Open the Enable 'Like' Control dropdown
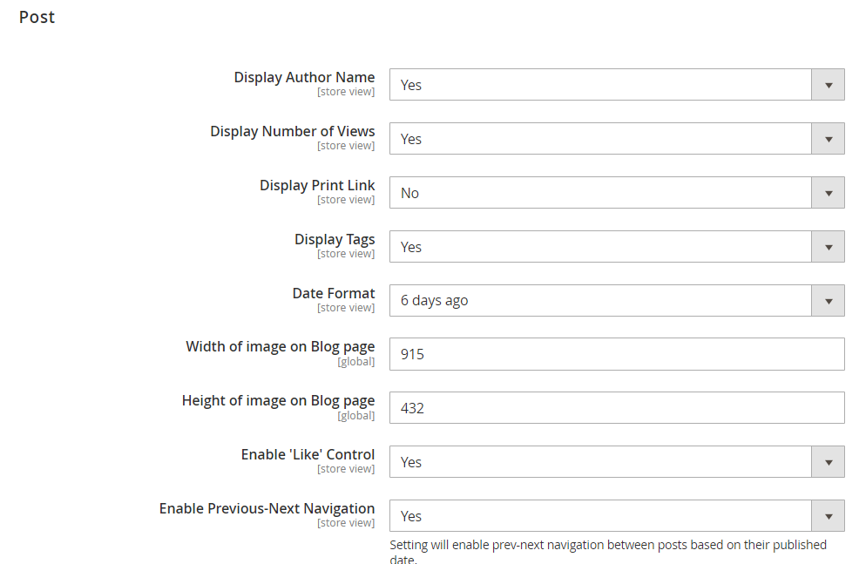 tap(600, 462)
